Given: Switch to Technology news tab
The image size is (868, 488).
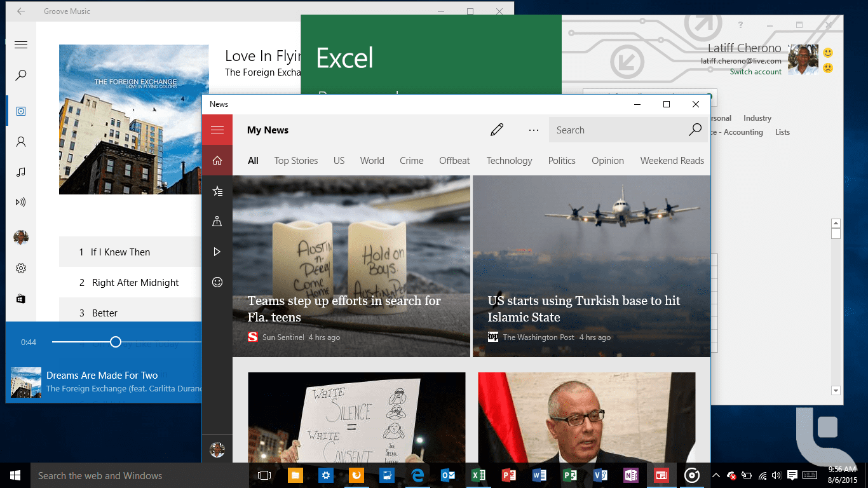Looking at the screenshot, I should (510, 161).
